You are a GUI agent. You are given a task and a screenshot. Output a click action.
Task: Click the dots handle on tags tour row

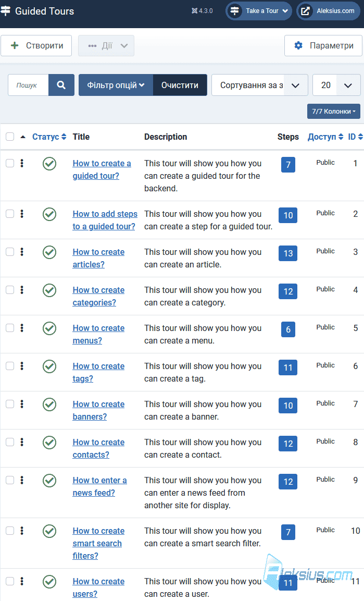pyautogui.click(x=22, y=366)
